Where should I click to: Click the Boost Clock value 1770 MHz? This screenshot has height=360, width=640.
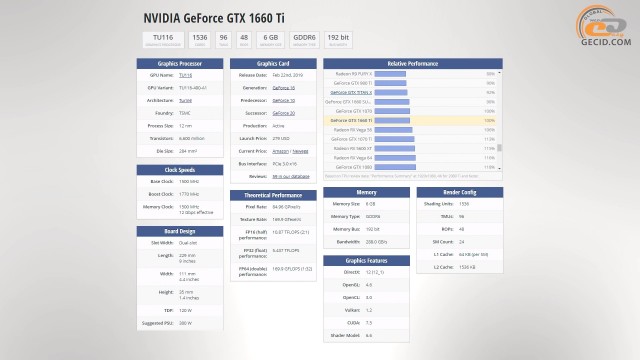189,194
